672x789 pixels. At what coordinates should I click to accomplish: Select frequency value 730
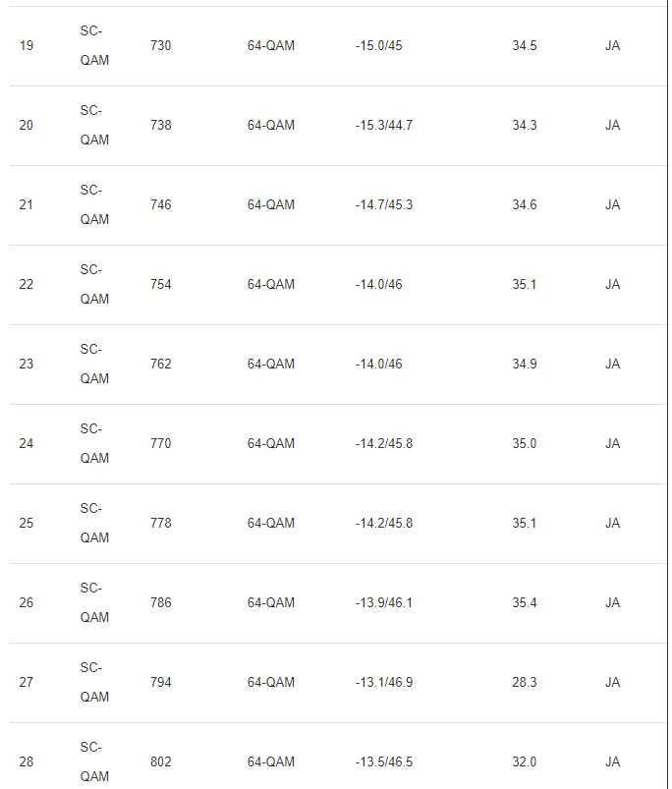coord(160,46)
